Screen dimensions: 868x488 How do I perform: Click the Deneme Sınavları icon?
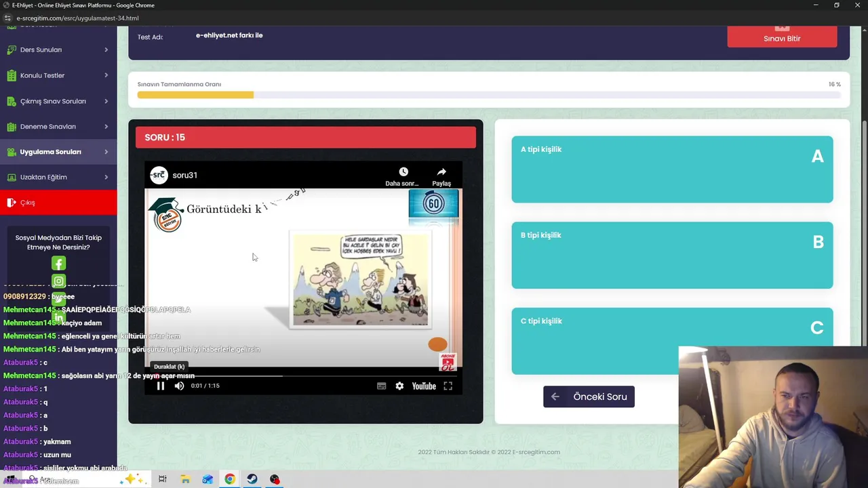11,126
